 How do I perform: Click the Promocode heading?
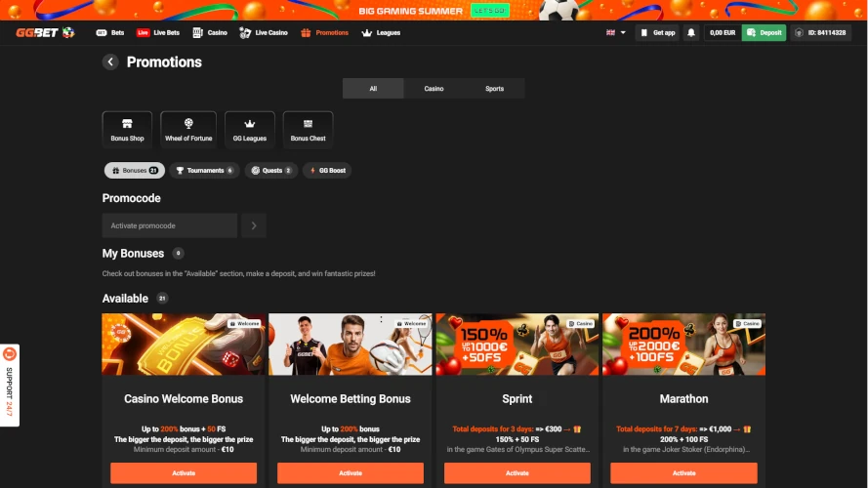coord(131,198)
